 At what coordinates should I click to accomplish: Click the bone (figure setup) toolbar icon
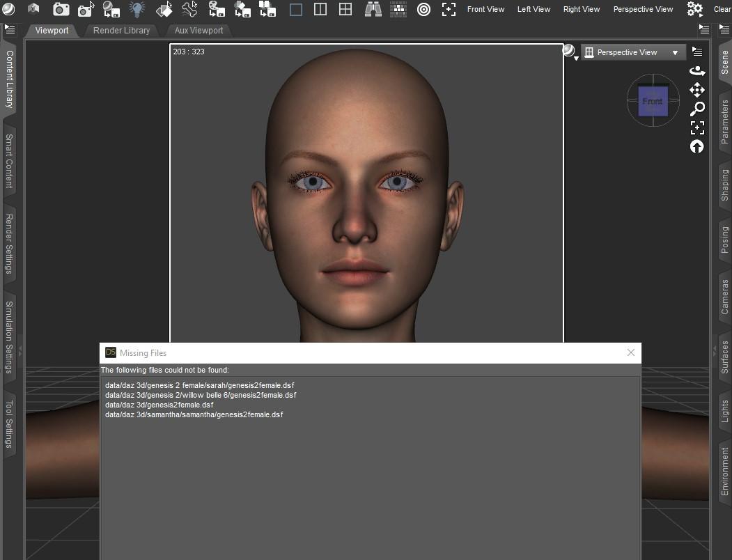(x=189, y=9)
